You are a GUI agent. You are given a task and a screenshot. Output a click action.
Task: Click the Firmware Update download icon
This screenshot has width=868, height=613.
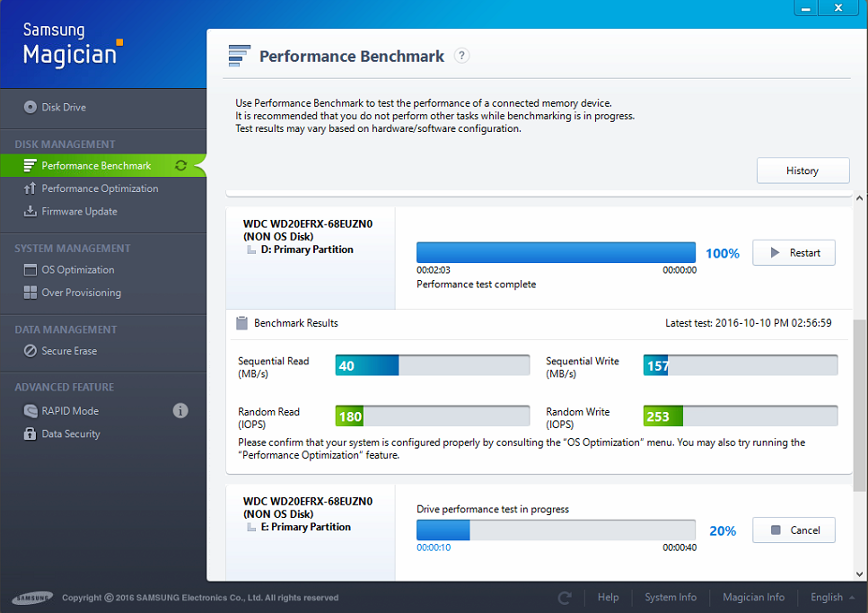click(x=30, y=212)
